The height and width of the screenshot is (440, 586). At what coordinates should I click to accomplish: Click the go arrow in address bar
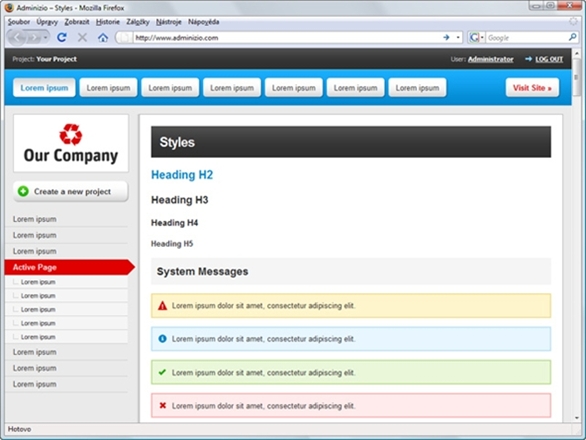click(446, 37)
